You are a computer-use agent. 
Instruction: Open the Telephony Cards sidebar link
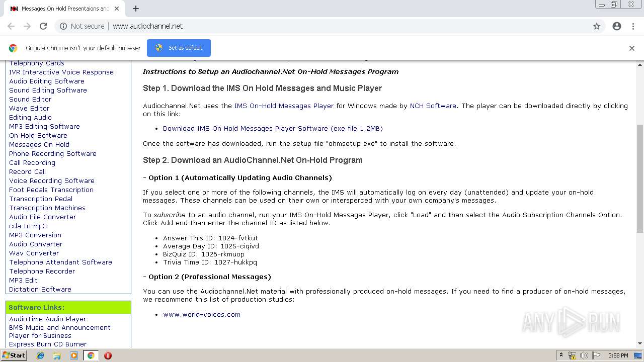[x=37, y=63]
